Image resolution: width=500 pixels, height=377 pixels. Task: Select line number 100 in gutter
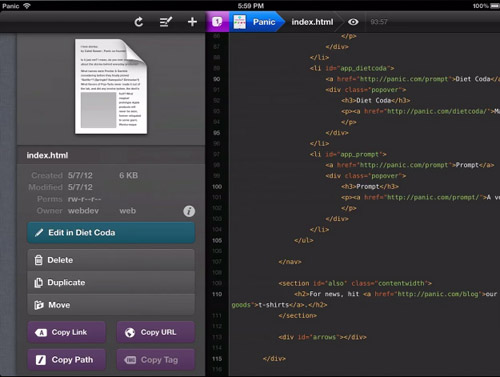[x=217, y=187]
